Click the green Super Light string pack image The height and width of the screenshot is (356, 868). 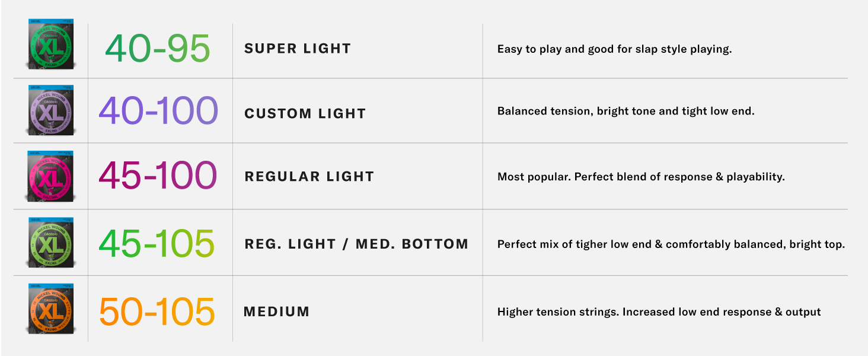tap(51, 44)
